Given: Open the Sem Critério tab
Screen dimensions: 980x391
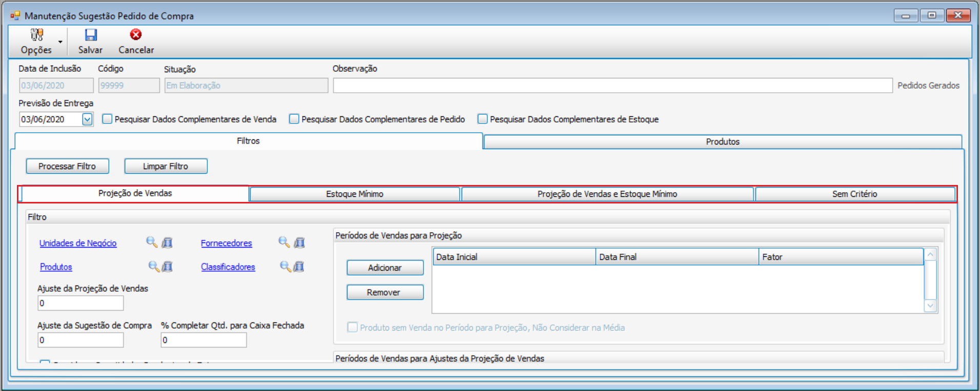Looking at the screenshot, I should [x=854, y=194].
